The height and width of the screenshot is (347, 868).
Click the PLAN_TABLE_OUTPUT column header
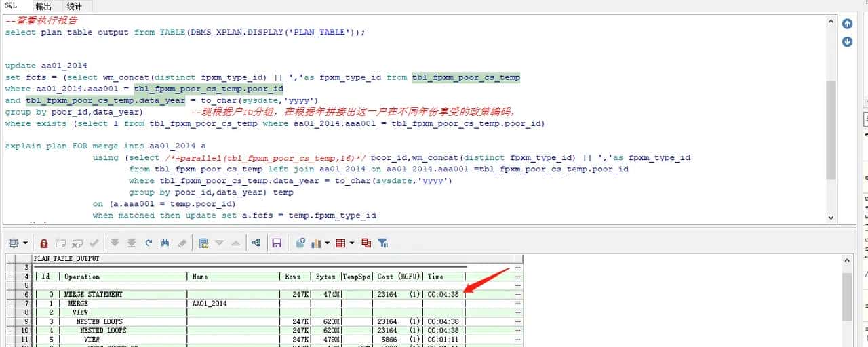[x=278, y=259]
